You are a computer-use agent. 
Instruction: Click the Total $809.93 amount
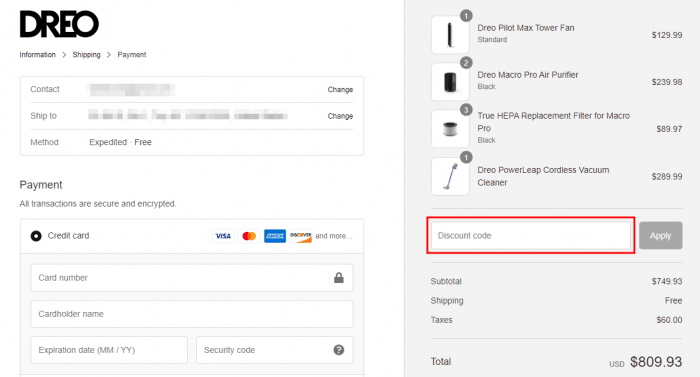pos(656,362)
